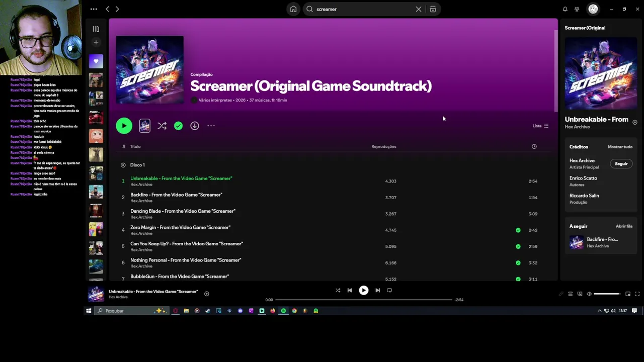Toggle saved checkmark for Zero Margin

(x=518, y=230)
